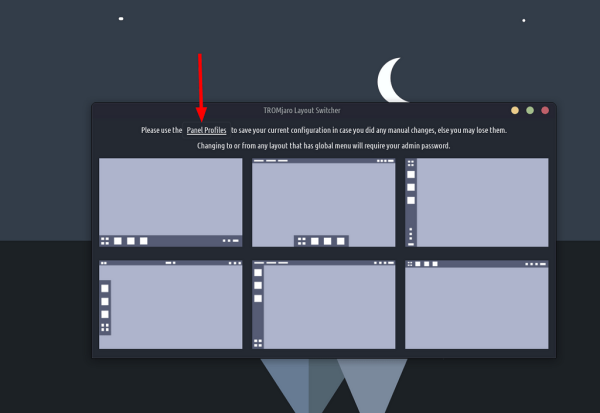Choose layout with top bar and centered bottom dock
This screenshot has height=413, width=600.
click(324, 202)
